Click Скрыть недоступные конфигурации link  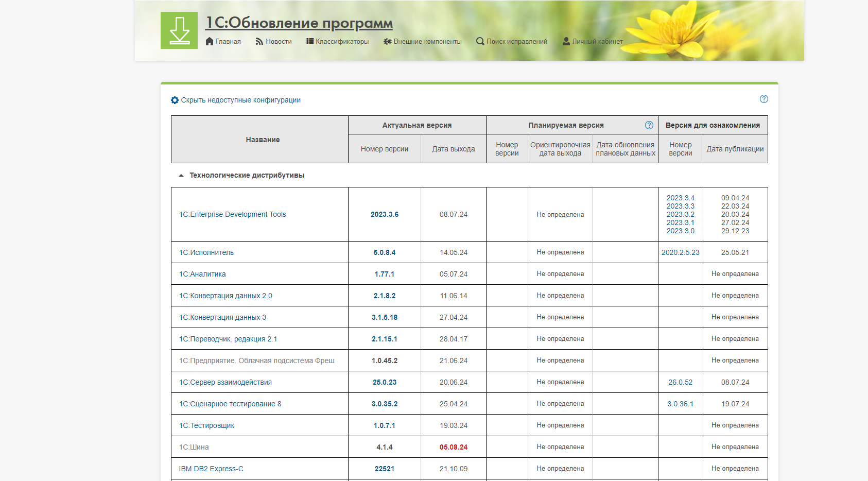click(241, 100)
